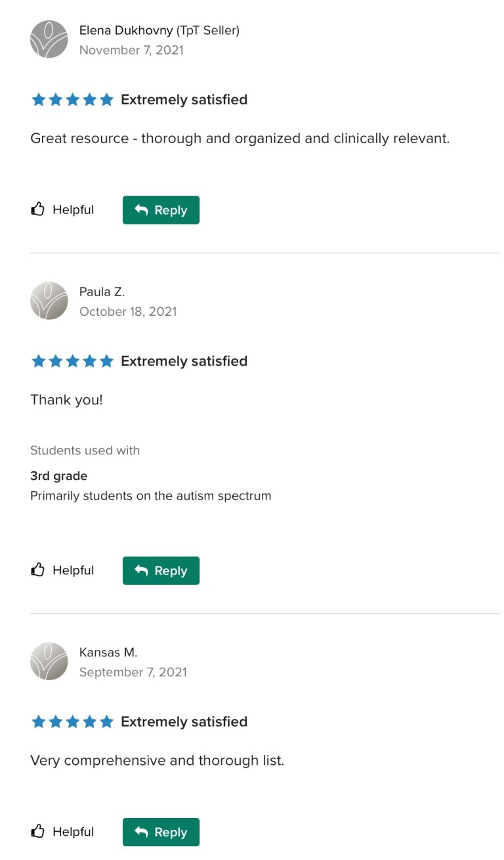Click Kansas M.'s avatar image
Screen dimensions: 504x860
(x=49, y=662)
